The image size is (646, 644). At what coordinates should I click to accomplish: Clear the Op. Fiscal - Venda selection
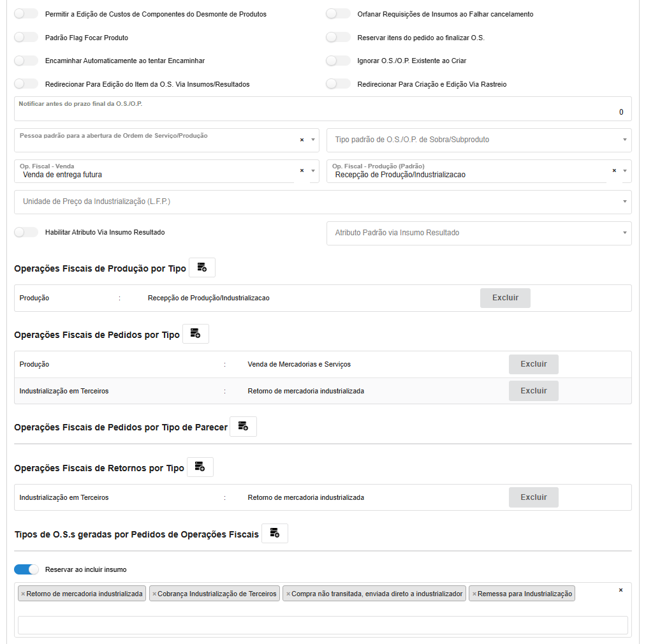(302, 171)
